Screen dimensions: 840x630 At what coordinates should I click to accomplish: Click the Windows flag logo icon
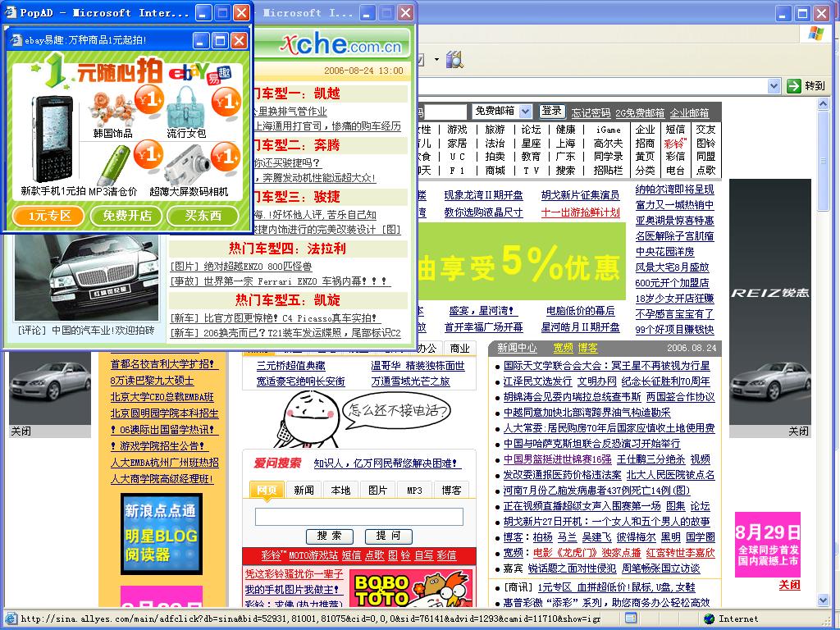816,34
